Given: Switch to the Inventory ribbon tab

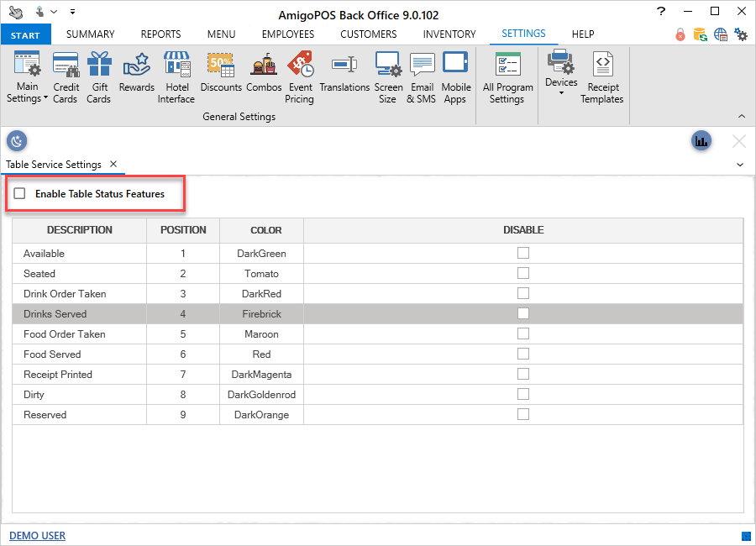Looking at the screenshot, I should point(449,34).
